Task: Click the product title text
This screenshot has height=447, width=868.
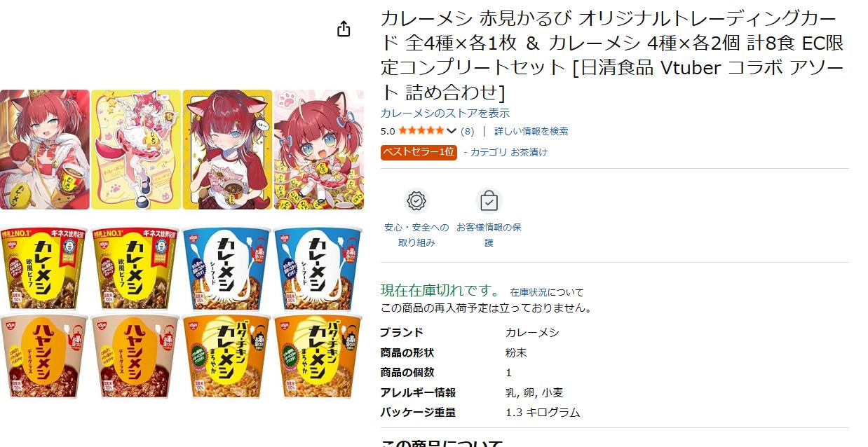Action: click(x=612, y=55)
